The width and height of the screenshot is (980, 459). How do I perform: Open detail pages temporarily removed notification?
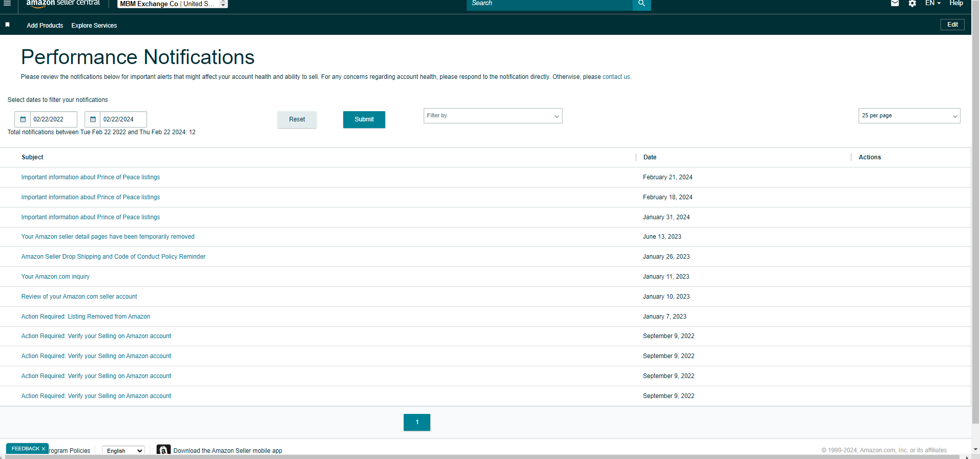point(108,237)
